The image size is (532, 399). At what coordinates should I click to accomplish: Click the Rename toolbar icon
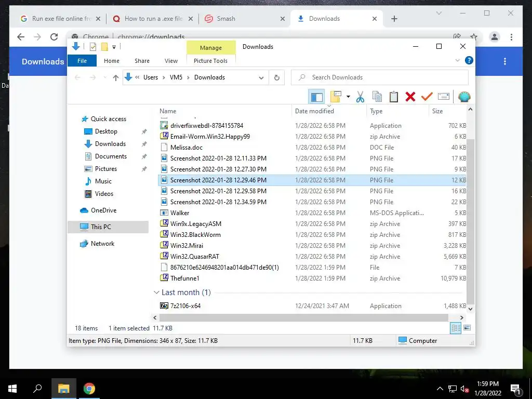(x=444, y=97)
